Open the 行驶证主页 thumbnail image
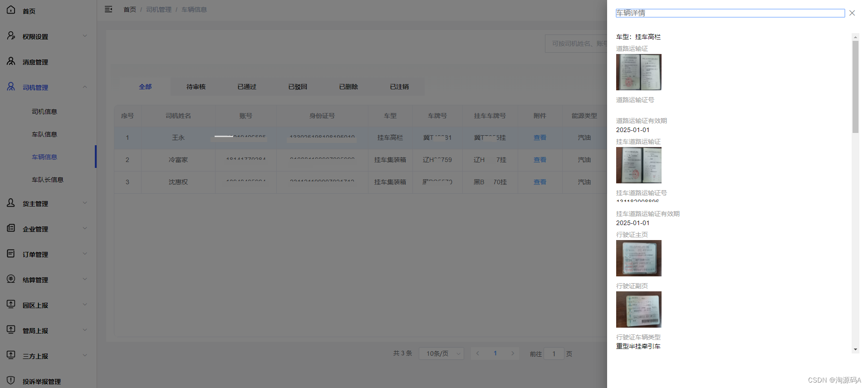Screen dimensions: 868x388 [x=639, y=258]
